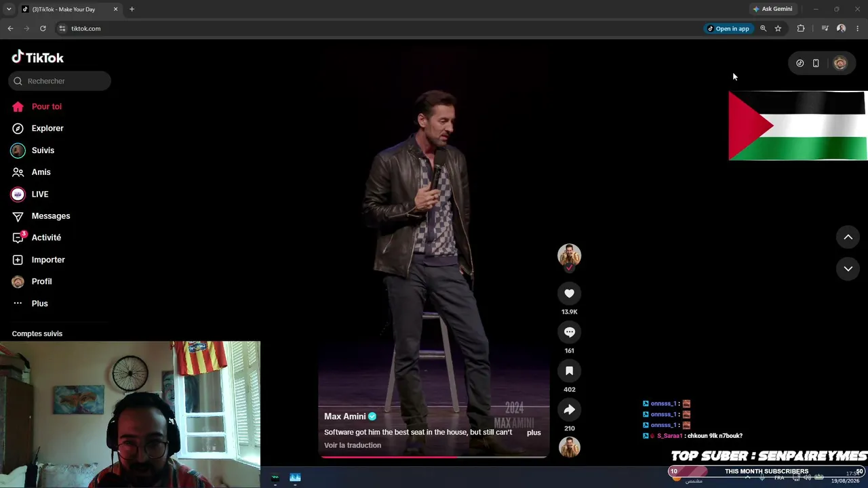Open the sound disc below the share button
Image resolution: width=868 pixels, height=488 pixels.
tap(569, 447)
